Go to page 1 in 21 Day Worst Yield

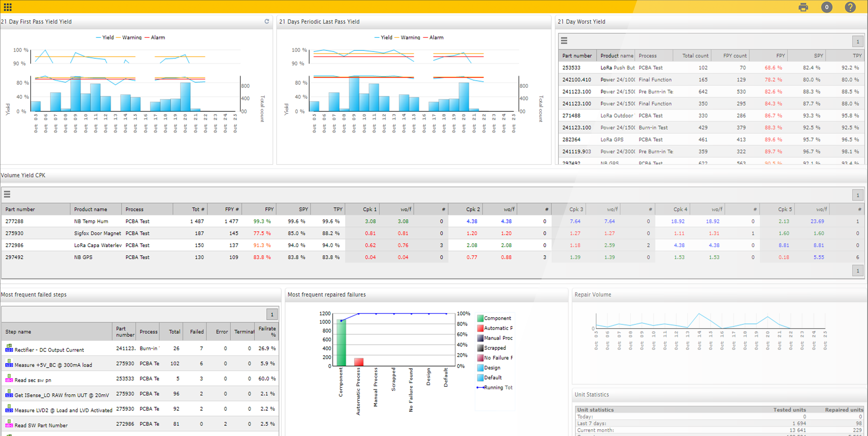(858, 41)
